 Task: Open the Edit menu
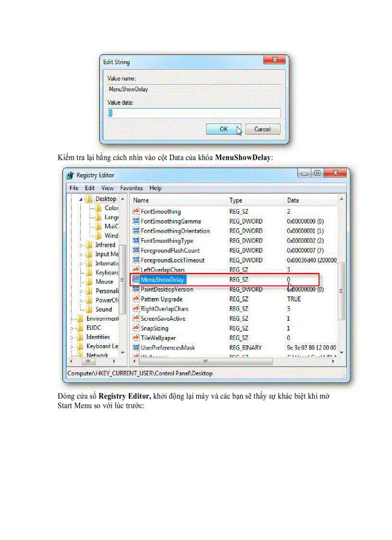[x=90, y=188]
